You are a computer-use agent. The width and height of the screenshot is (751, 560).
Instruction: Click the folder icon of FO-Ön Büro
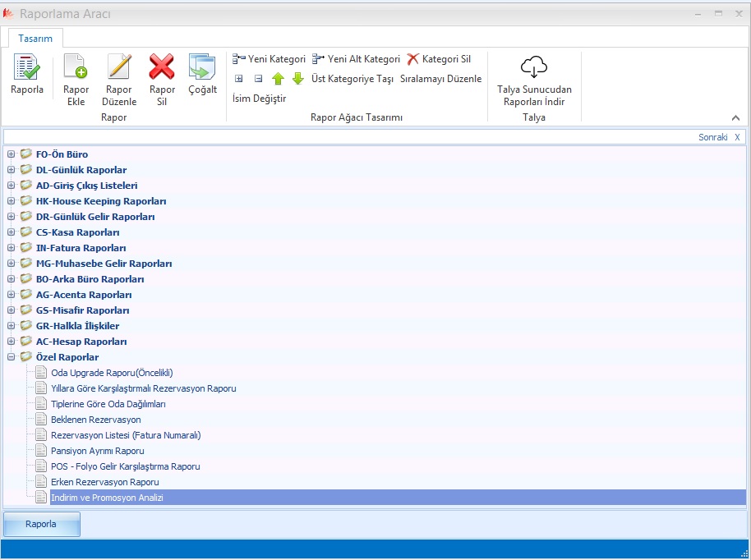pyautogui.click(x=25, y=154)
